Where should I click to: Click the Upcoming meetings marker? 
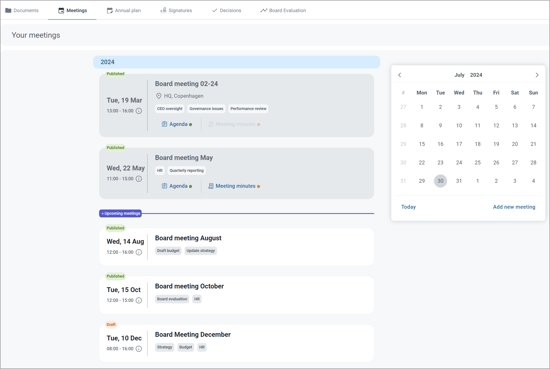pos(120,213)
